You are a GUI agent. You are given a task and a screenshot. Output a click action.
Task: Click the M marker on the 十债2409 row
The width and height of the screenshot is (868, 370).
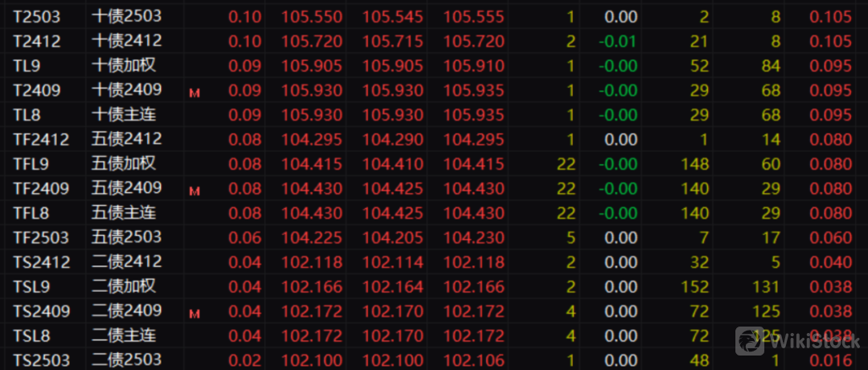pos(194,93)
